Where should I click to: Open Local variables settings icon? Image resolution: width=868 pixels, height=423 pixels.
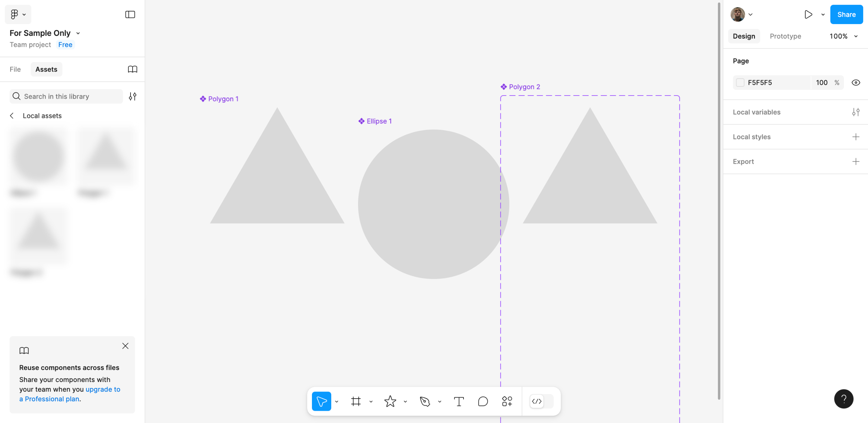click(856, 112)
